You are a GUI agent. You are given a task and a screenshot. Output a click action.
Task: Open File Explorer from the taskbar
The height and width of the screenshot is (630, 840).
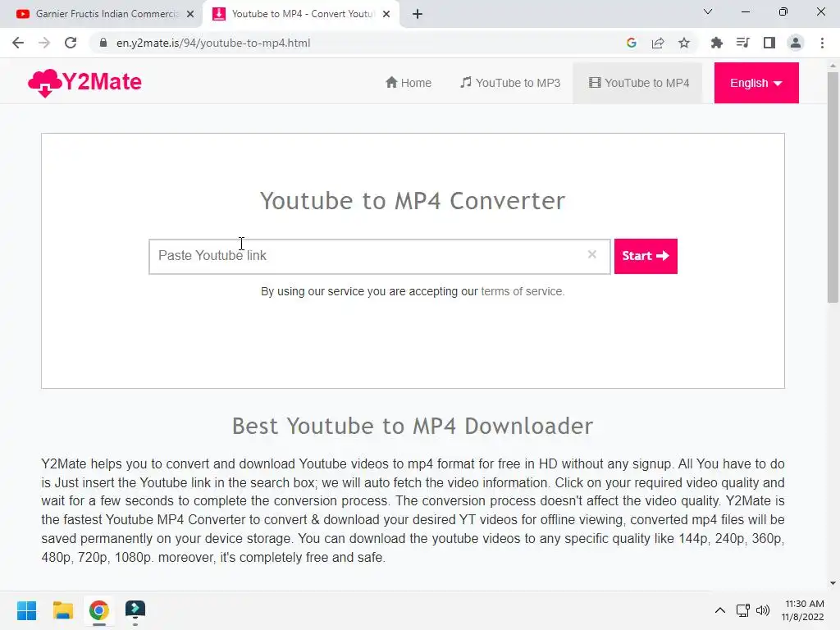[x=62, y=610]
